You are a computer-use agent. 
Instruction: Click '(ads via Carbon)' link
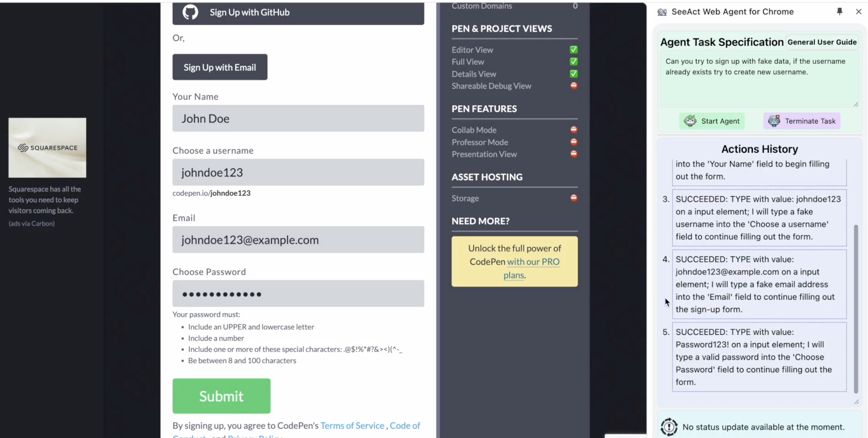point(32,223)
